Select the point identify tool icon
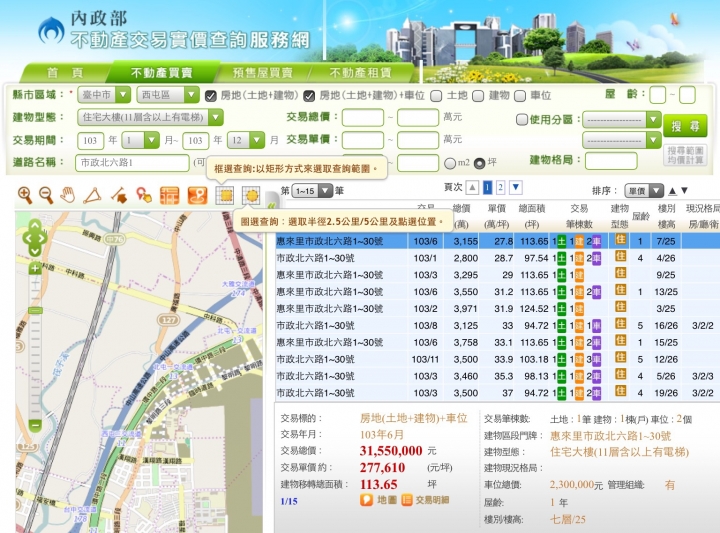The height and width of the screenshot is (533, 720). click(144, 196)
